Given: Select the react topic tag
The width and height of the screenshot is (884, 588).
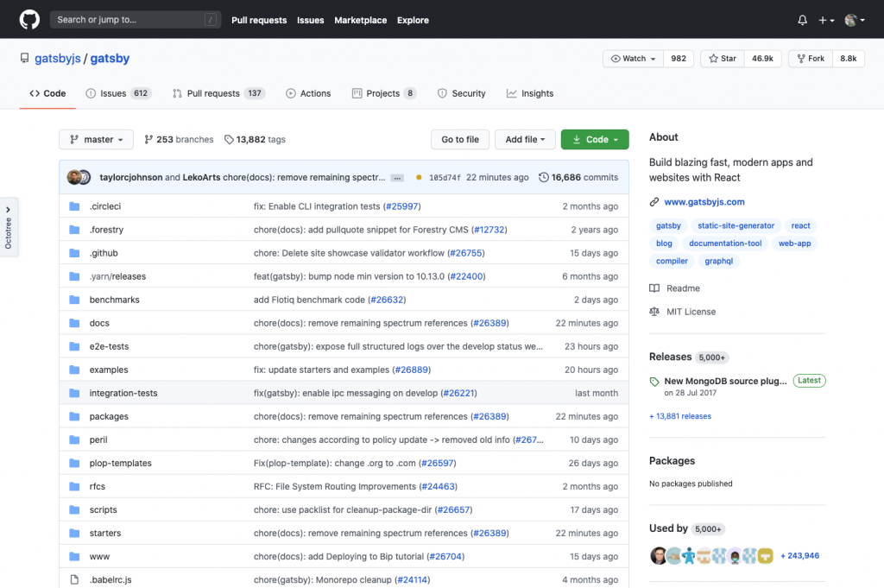Looking at the screenshot, I should pyautogui.click(x=800, y=225).
